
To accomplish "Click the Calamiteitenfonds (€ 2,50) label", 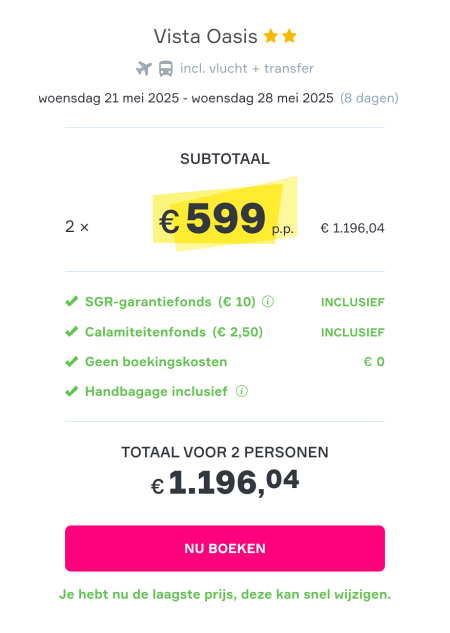I will click(x=174, y=332).
